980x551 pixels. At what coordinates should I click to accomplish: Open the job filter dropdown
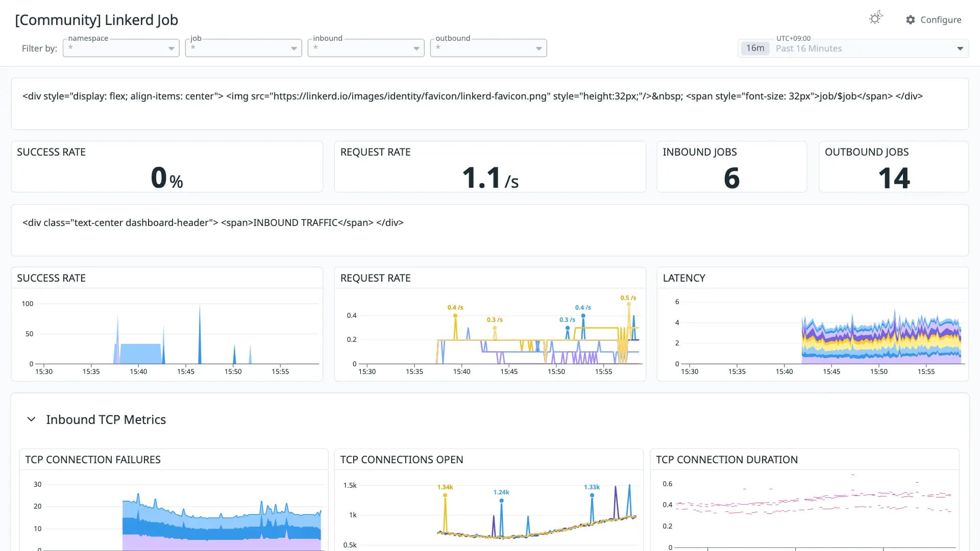pos(243,48)
